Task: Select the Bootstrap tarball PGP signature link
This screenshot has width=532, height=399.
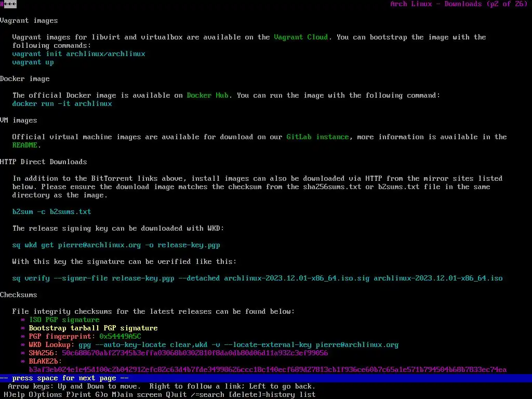Action: [x=94, y=328]
